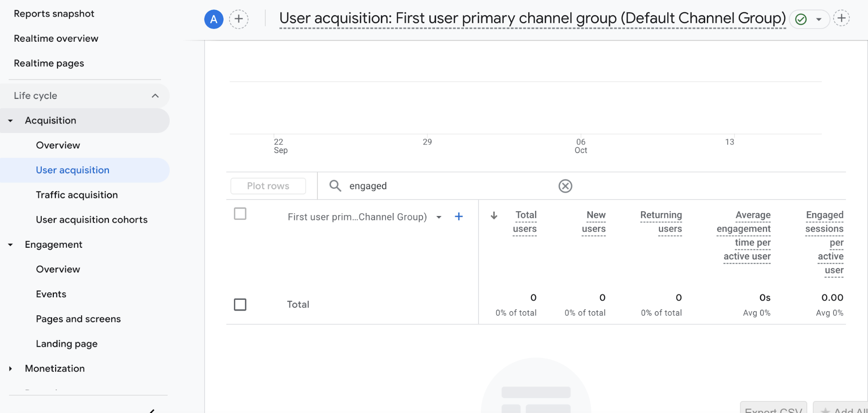Open the Pages and screens report
868x413 pixels.
(78, 319)
